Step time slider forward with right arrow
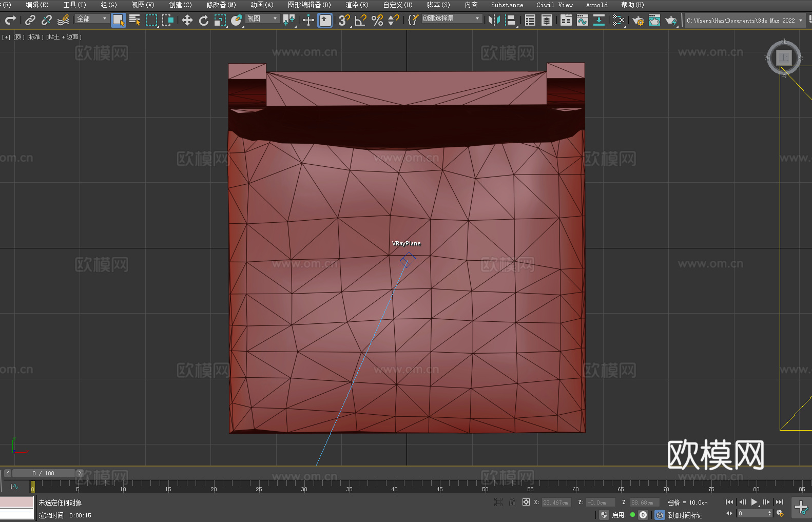Image resolution: width=812 pixels, height=522 pixels. tap(80, 473)
